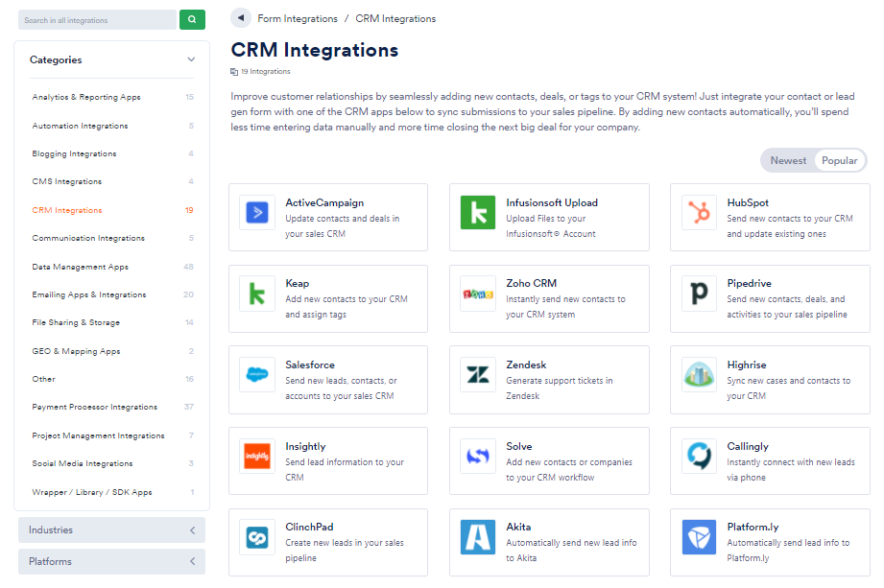The image size is (884, 588).
Task: Click the Infusionsoft Upload green k logo
Action: pos(478,212)
